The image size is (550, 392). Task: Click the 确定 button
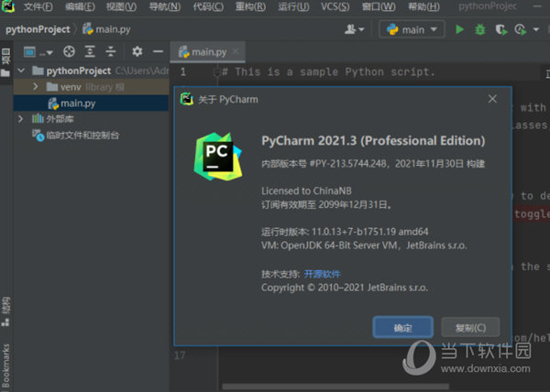tap(402, 328)
